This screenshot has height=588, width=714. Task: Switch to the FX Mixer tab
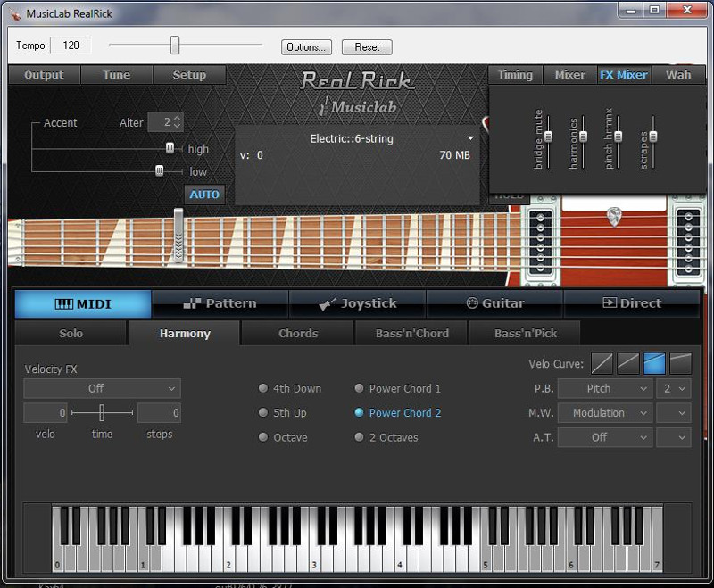624,75
